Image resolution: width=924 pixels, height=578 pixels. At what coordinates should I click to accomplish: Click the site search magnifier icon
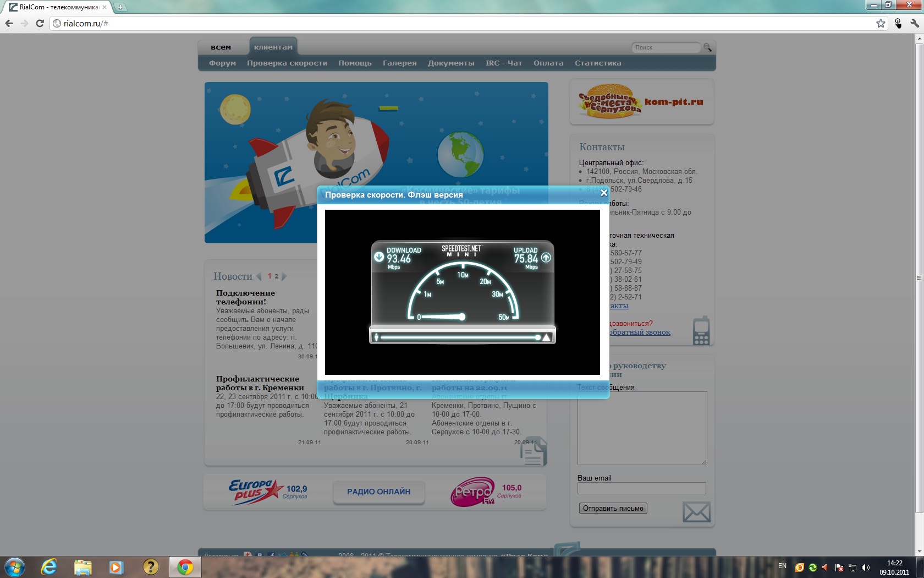(x=708, y=47)
